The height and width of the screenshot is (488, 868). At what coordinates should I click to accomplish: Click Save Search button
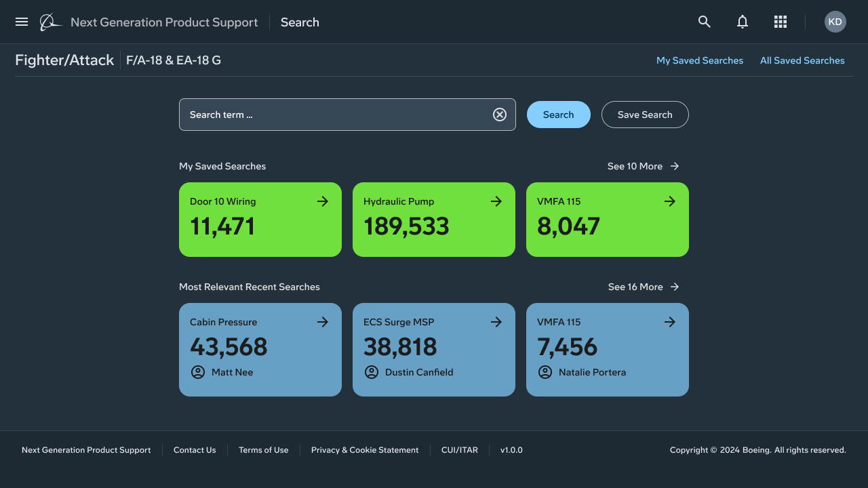645,115
